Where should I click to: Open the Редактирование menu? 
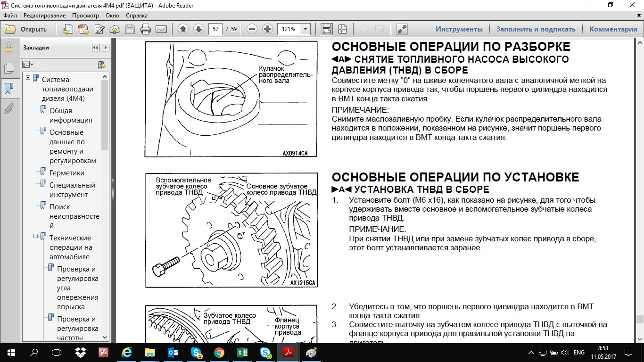click(x=44, y=16)
